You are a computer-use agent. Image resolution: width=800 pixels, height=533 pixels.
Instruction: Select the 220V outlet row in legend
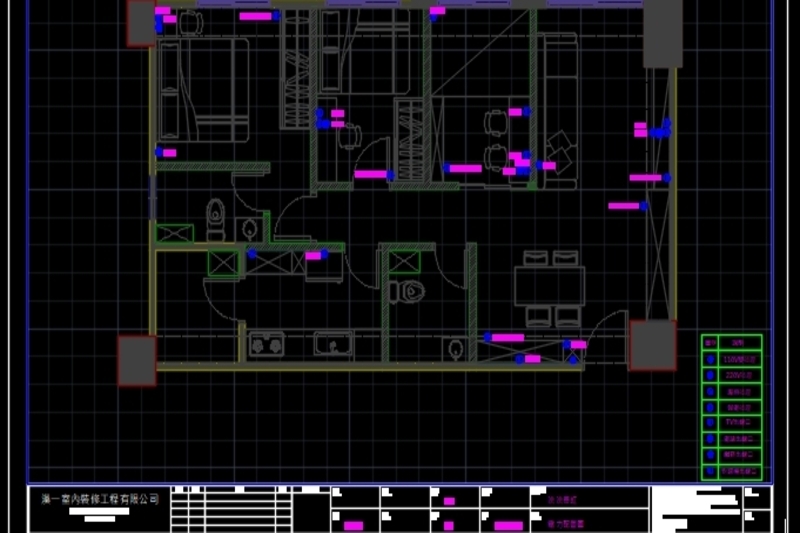(x=731, y=375)
